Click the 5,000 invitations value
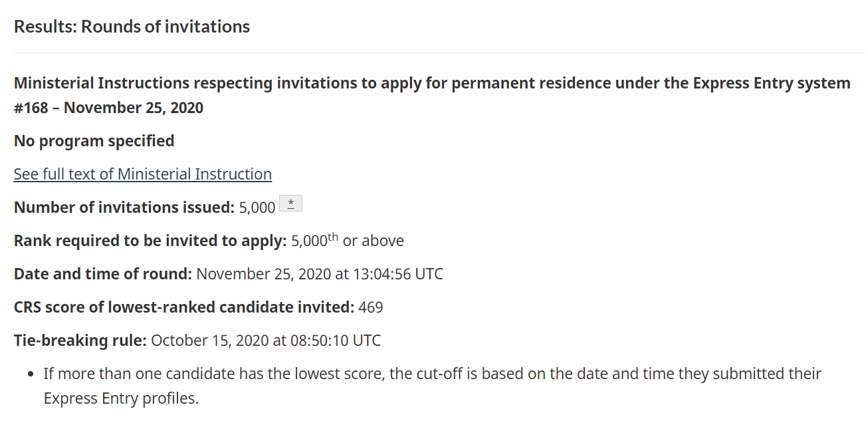868x427 pixels. pyautogui.click(x=257, y=208)
